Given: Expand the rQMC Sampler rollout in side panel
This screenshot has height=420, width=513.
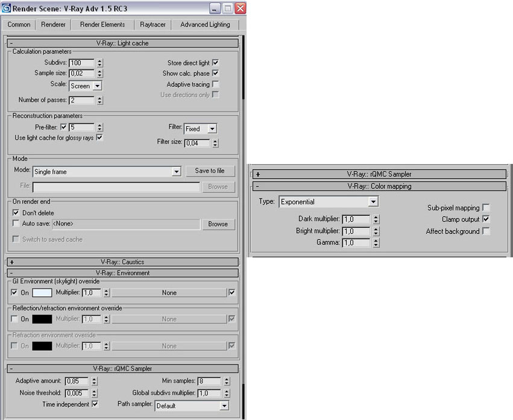Looking at the screenshot, I should [x=379, y=174].
